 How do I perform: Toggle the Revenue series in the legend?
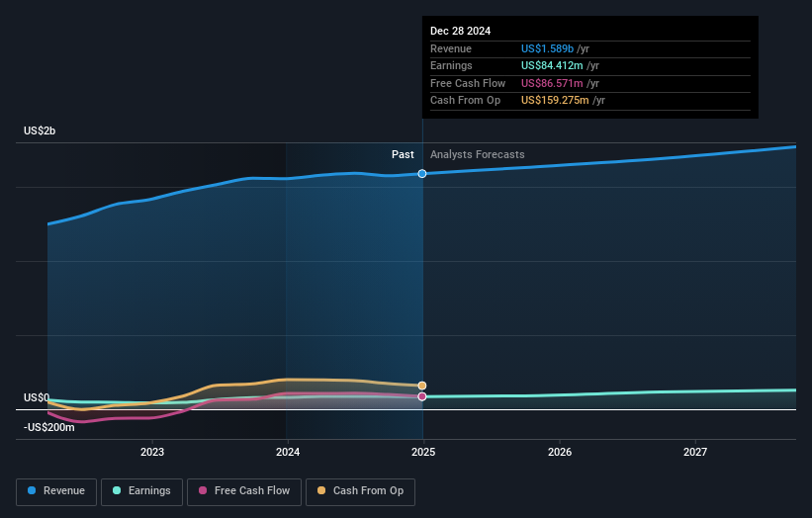[56, 491]
